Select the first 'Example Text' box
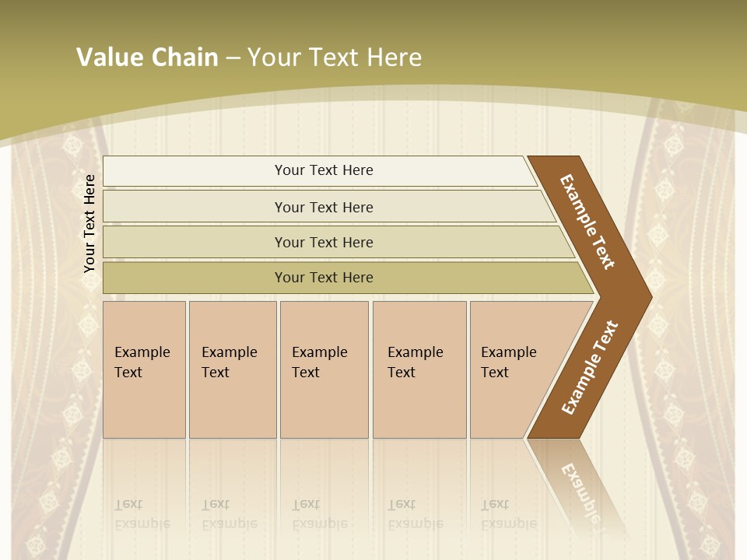The image size is (747, 560). [145, 369]
